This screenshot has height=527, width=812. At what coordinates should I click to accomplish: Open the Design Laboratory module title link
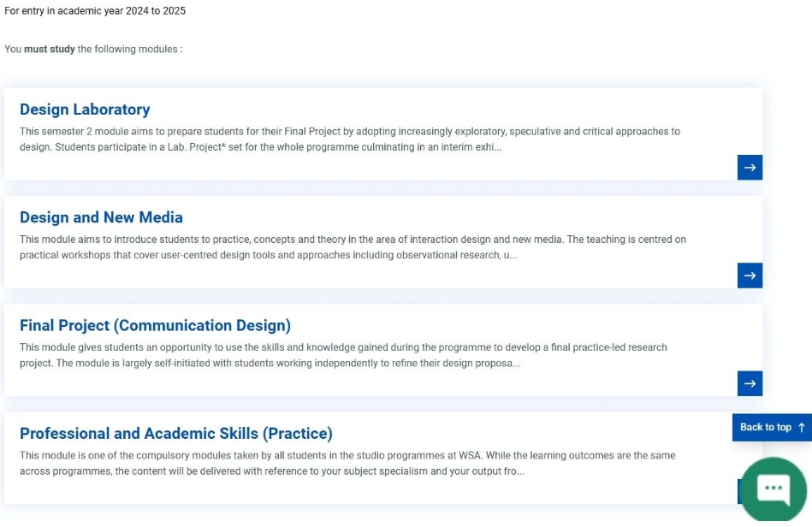click(85, 110)
